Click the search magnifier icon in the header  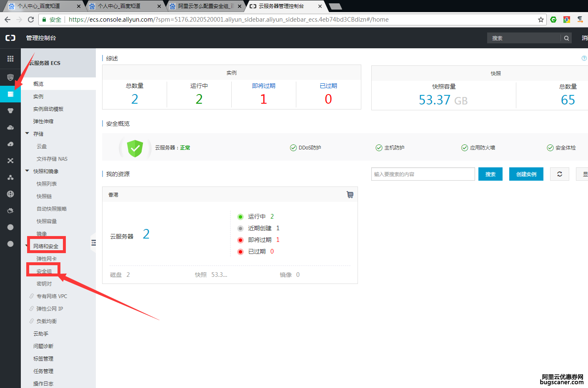(x=566, y=38)
